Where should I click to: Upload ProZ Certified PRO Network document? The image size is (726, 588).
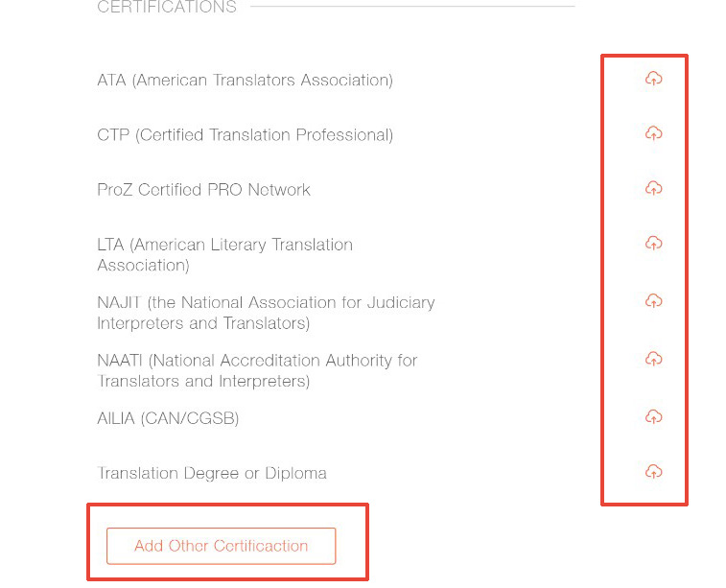[x=653, y=188]
